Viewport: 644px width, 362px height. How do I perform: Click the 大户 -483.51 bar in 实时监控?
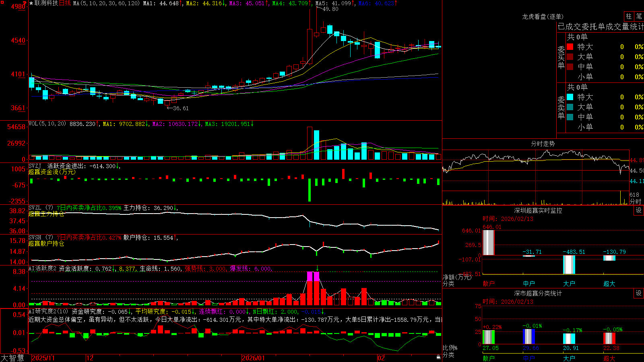(569, 264)
